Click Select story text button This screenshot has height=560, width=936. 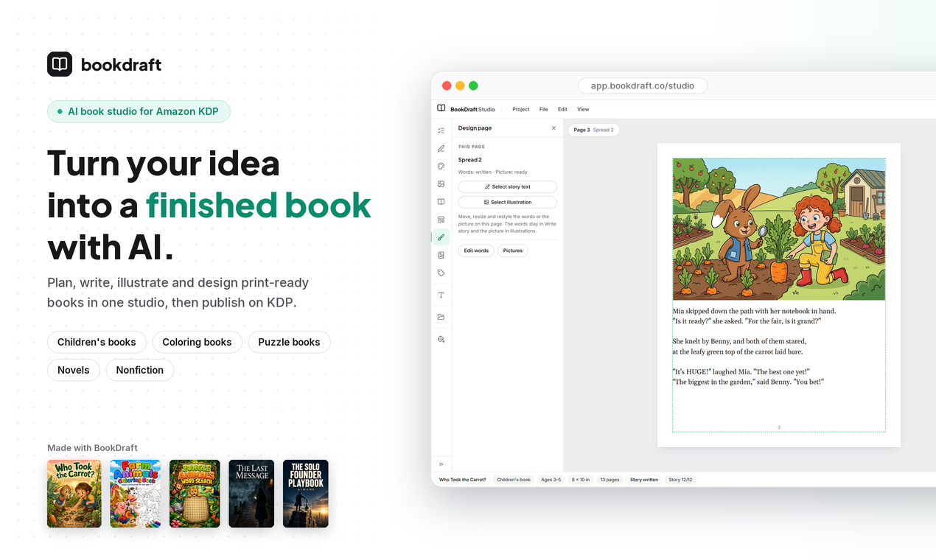[507, 186]
